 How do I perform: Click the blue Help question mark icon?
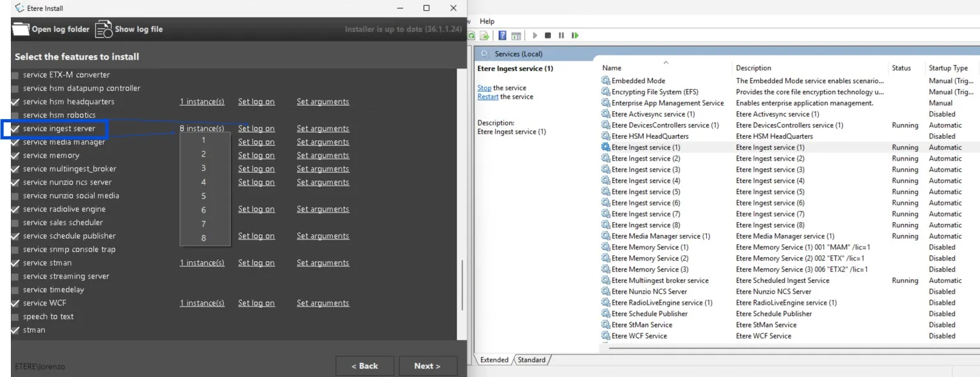click(503, 36)
